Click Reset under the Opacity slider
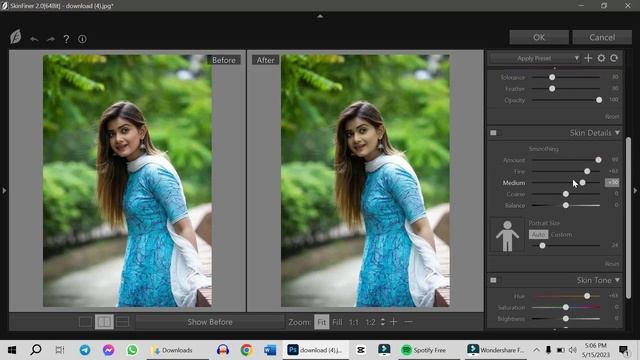The height and width of the screenshot is (360, 640). [x=612, y=116]
